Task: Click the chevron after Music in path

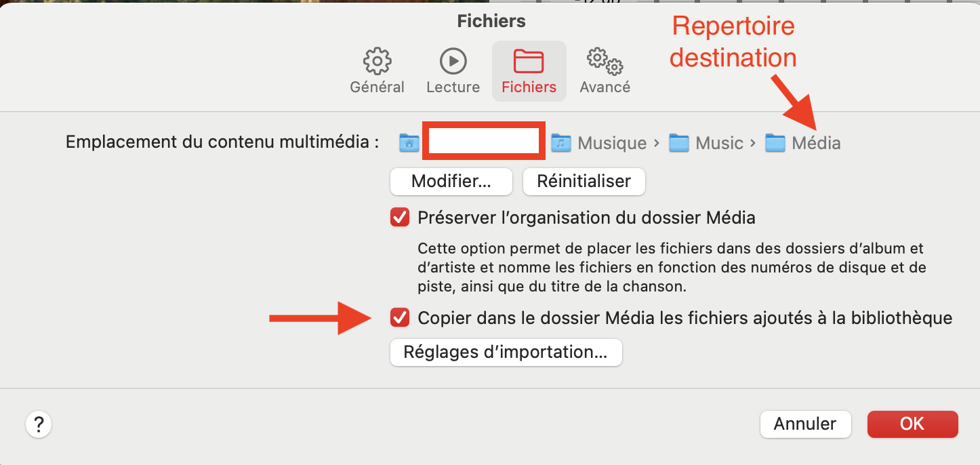Action: click(x=752, y=143)
